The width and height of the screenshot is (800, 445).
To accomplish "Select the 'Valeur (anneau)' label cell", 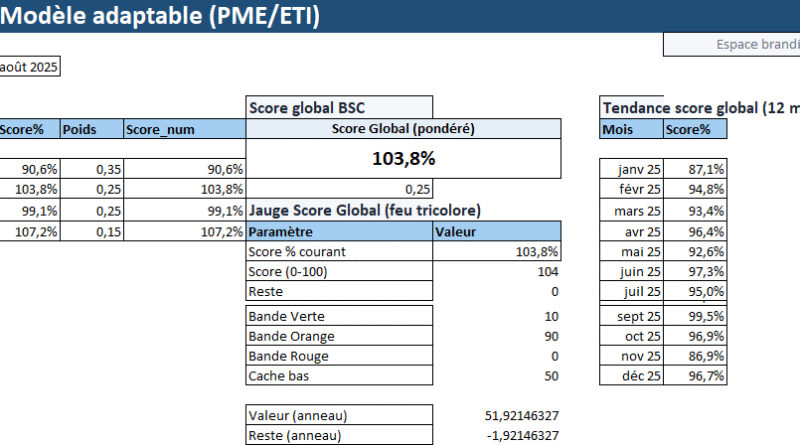I will coord(339,415).
